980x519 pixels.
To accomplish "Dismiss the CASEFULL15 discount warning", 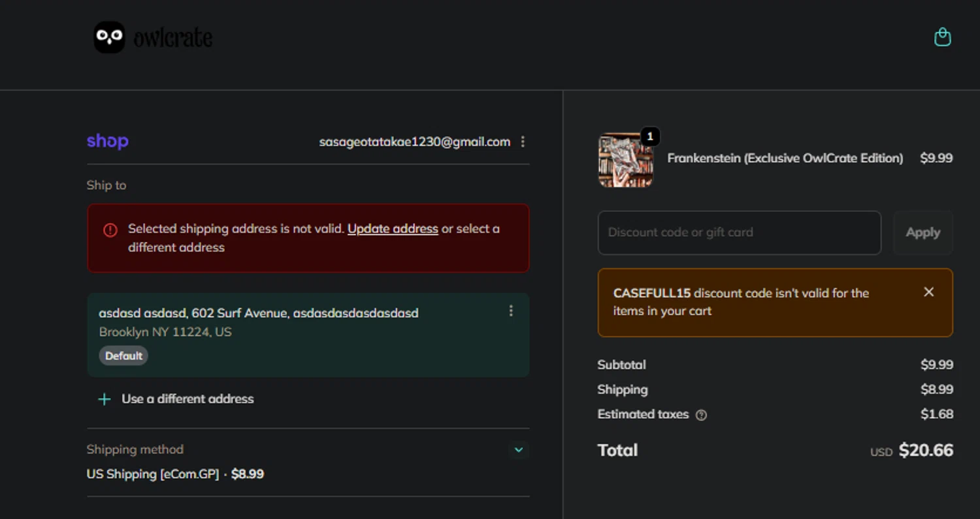I will pyautogui.click(x=928, y=292).
